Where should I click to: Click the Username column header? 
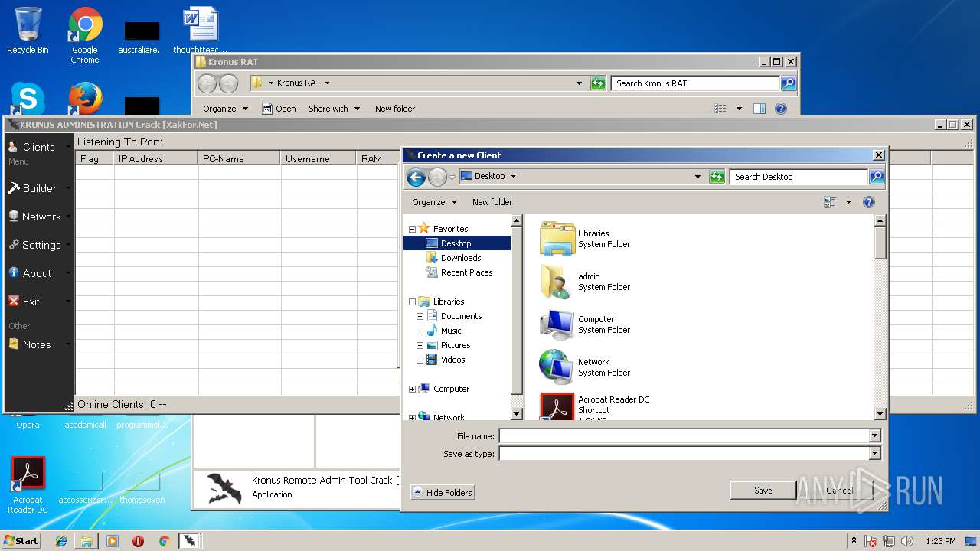318,158
